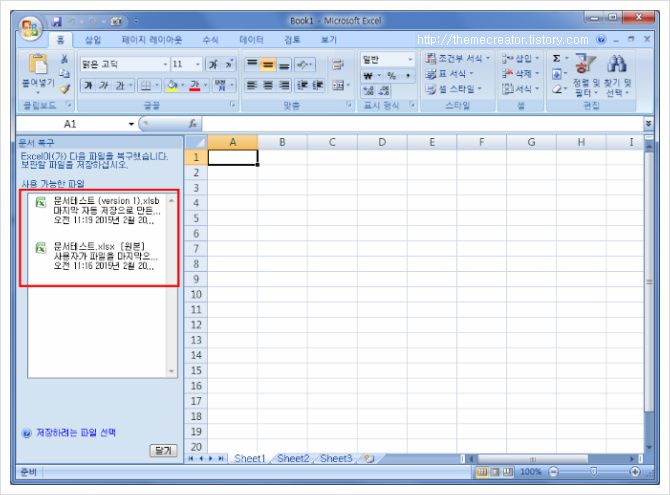Open the Data (데이터) ribbon tab
Image resolution: width=670 pixels, height=495 pixels.
click(x=251, y=40)
